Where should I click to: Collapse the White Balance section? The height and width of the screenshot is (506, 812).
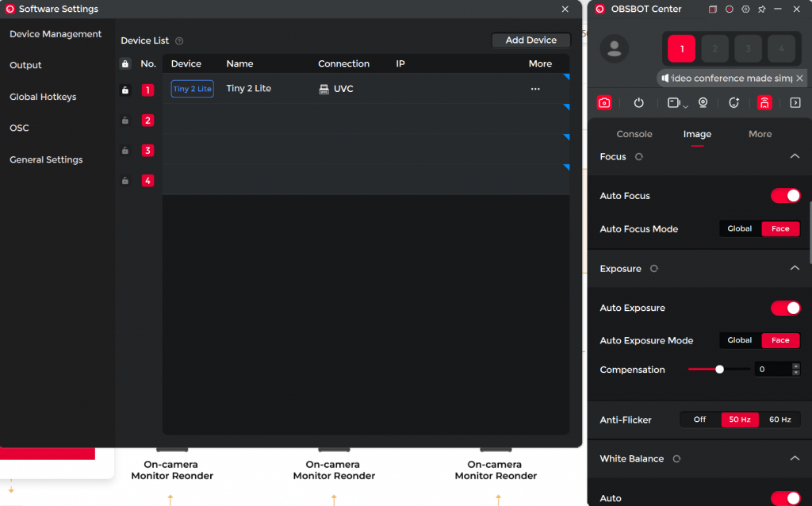(795, 458)
